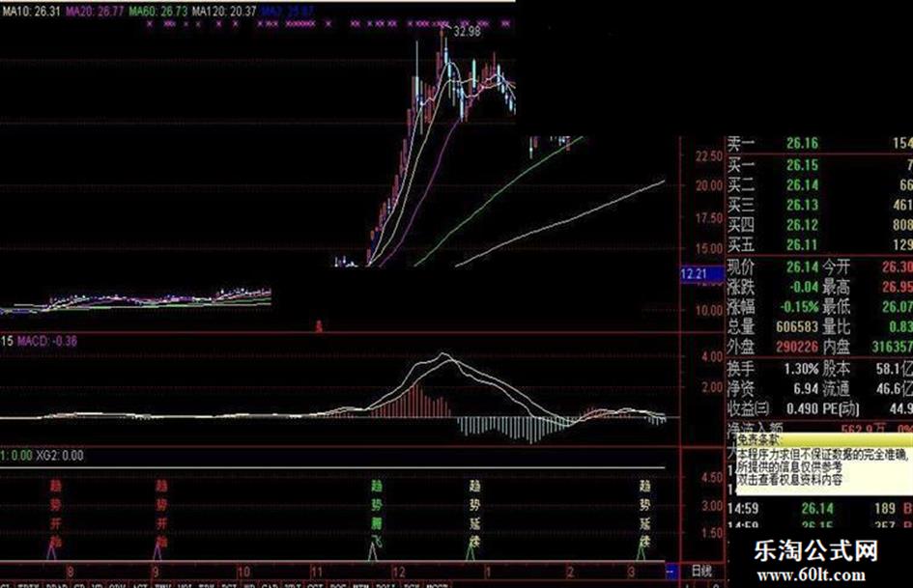Click the 22.50 price axis label

tap(708, 156)
